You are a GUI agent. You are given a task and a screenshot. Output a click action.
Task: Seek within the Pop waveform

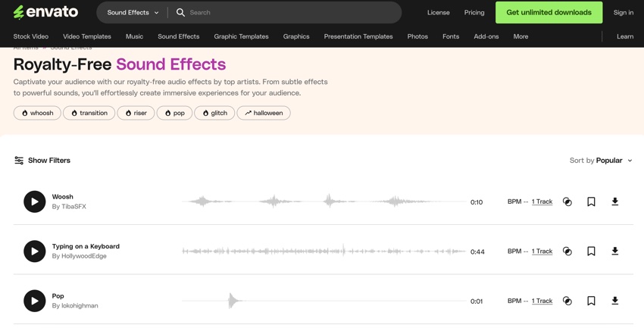324,301
